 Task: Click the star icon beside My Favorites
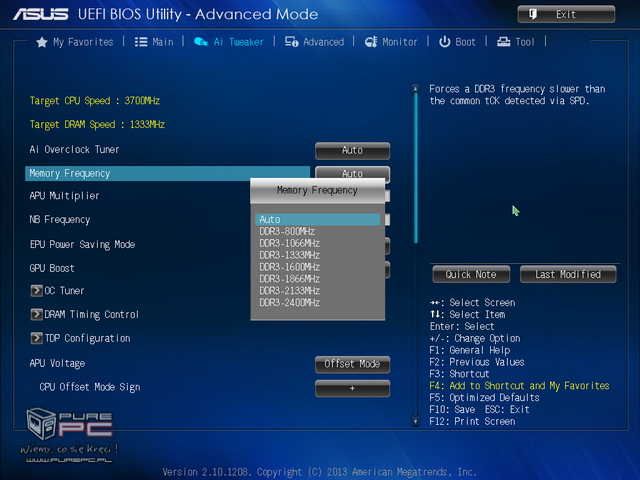pyautogui.click(x=42, y=42)
